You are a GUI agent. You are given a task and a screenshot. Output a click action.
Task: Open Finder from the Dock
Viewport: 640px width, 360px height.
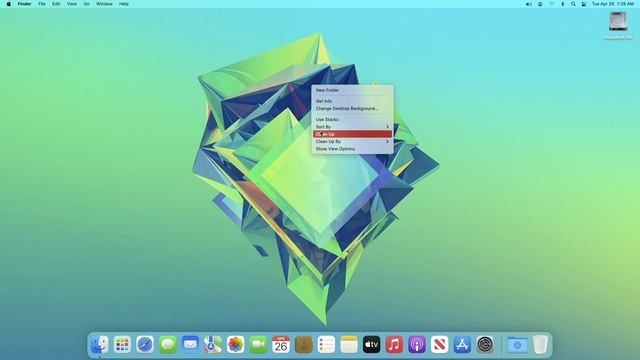click(100, 344)
